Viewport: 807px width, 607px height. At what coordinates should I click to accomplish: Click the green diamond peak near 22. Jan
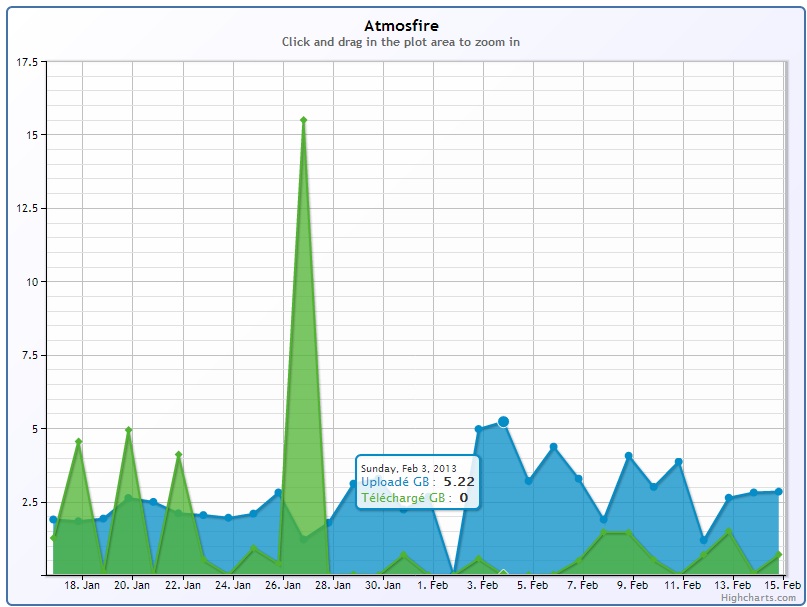[178, 455]
